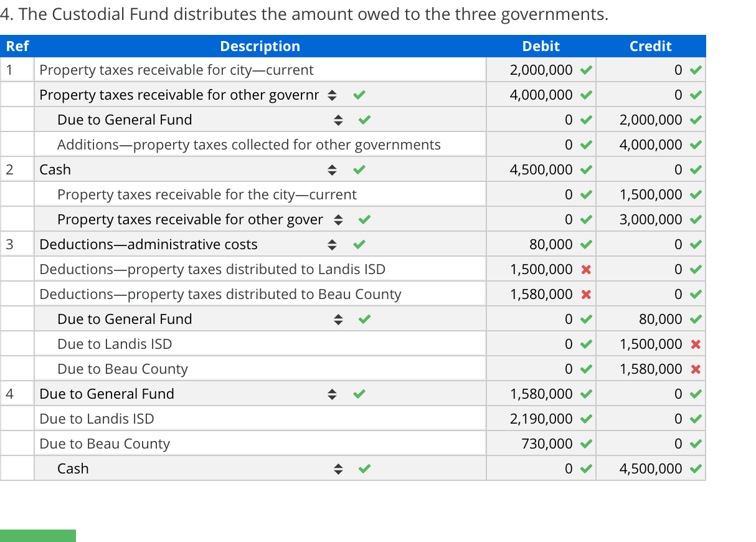The height and width of the screenshot is (542, 756).
Task: Click the red X beside the 1,500,000 debit for Landis ISD
Action: pos(585,270)
